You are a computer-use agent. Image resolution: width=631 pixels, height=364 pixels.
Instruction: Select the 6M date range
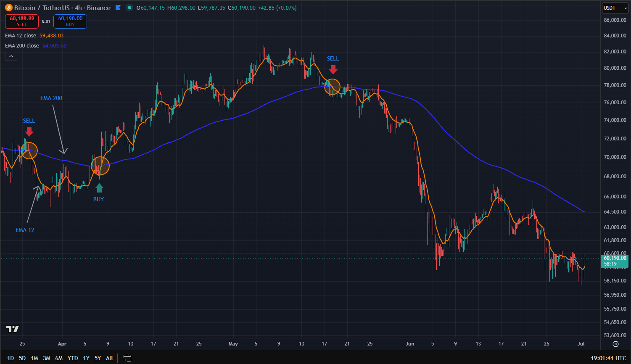pyautogui.click(x=59, y=358)
